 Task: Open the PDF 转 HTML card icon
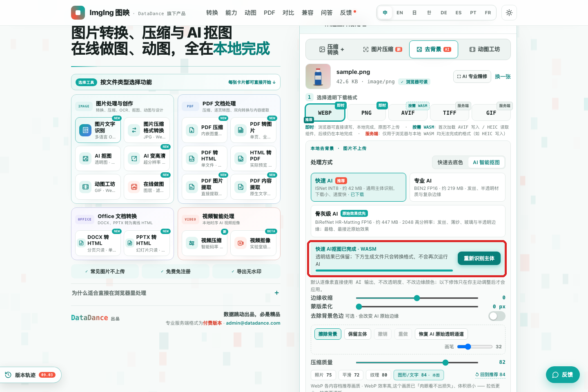point(192,158)
